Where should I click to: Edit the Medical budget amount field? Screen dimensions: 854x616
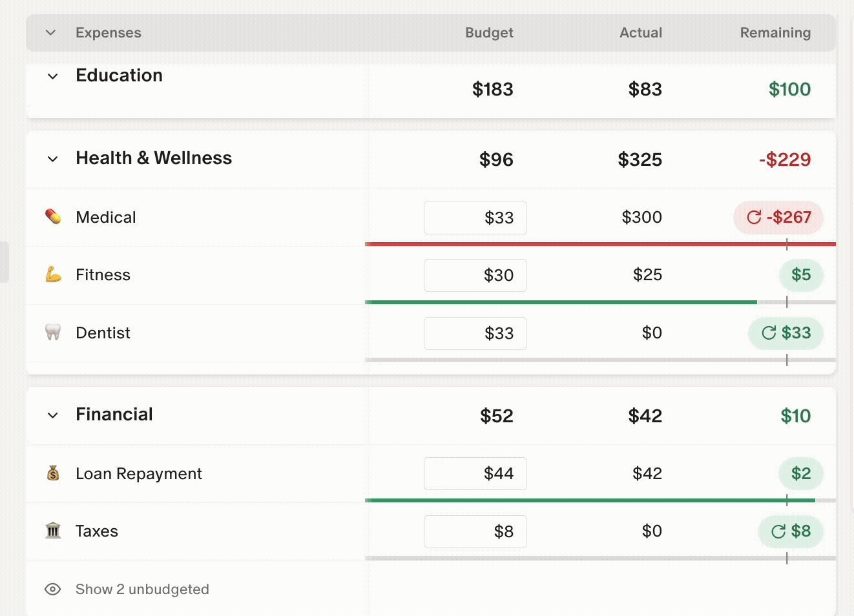click(475, 218)
